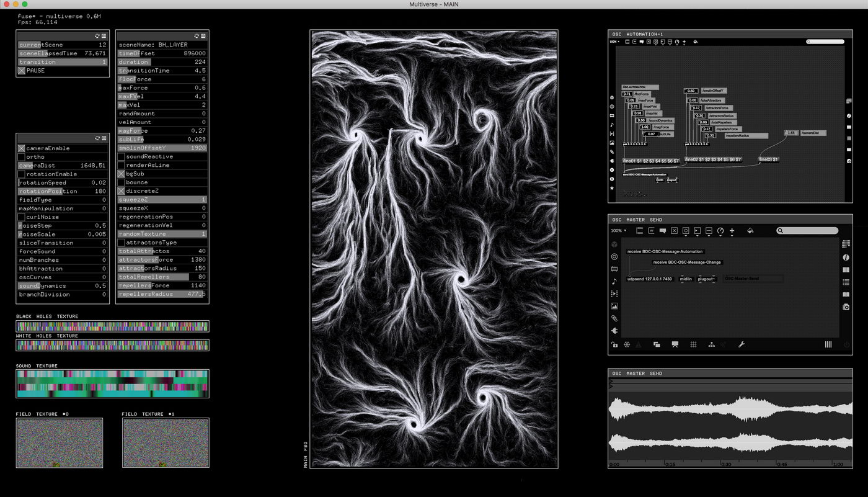The image size is (868, 497).
Task: Adjust the totalRepellers slider
Action: (162, 277)
